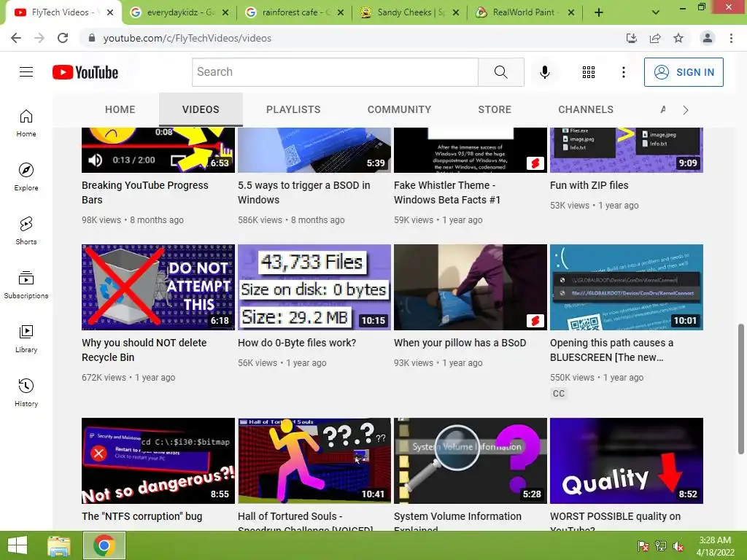This screenshot has height=560, width=747.
Task: Open the Windows Start button
Action: pos(18,545)
